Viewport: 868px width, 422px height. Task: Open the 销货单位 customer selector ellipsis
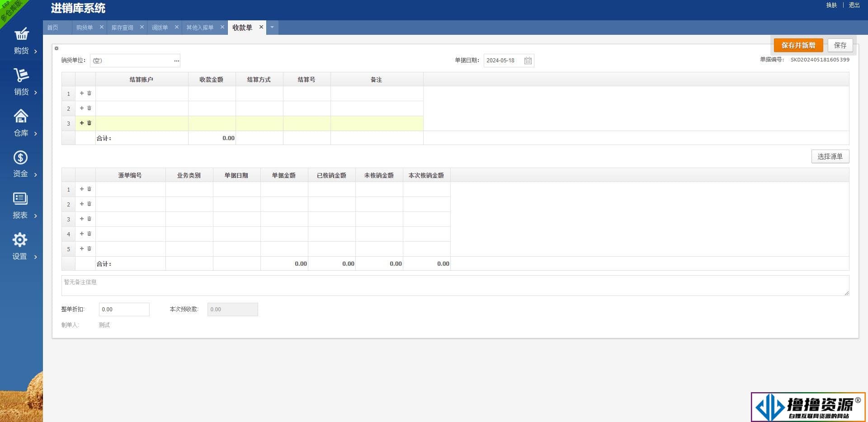[176, 61]
